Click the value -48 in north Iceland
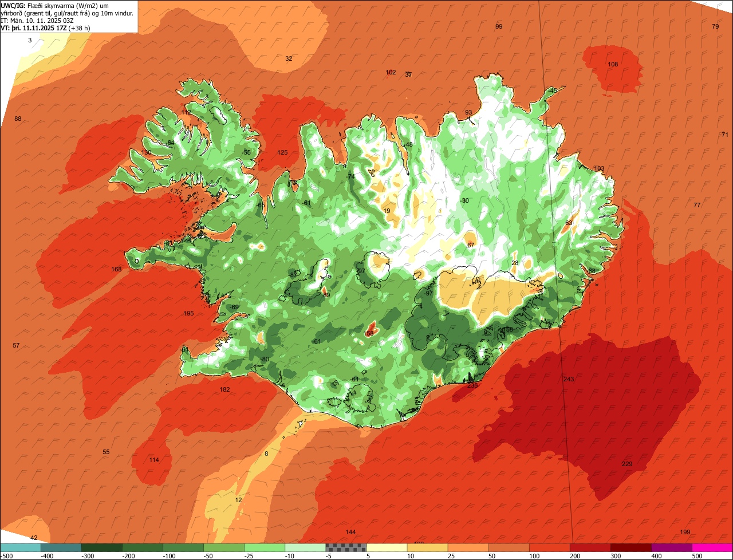The height and width of the screenshot is (560, 733). (408, 144)
